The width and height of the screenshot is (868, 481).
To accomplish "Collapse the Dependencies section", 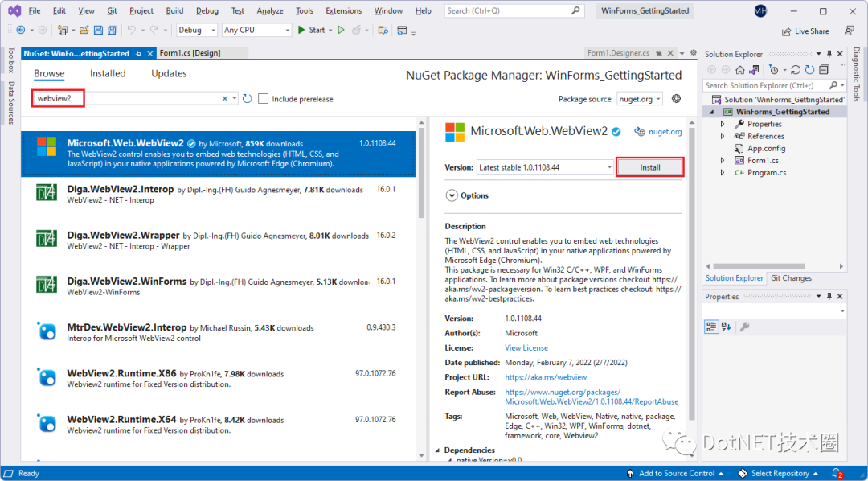I will tap(439, 450).
